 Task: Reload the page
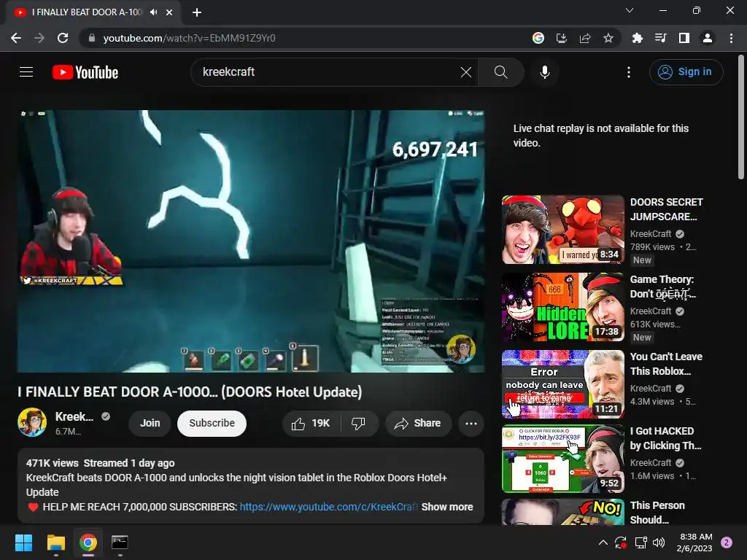63,38
